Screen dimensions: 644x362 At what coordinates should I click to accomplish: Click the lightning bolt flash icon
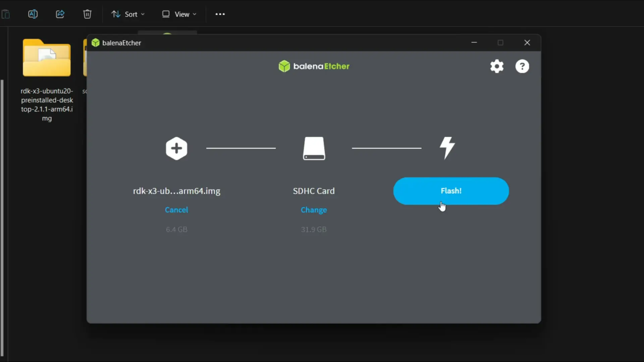(447, 148)
